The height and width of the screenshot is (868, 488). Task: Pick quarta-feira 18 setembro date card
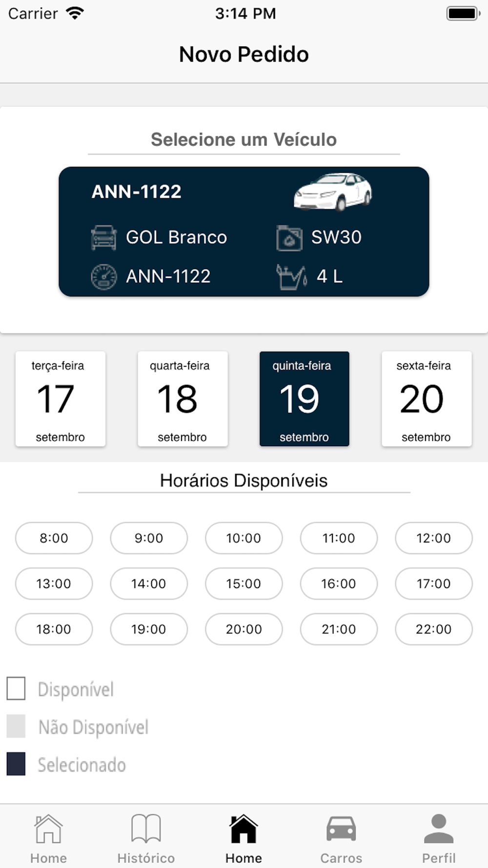[x=183, y=399]
